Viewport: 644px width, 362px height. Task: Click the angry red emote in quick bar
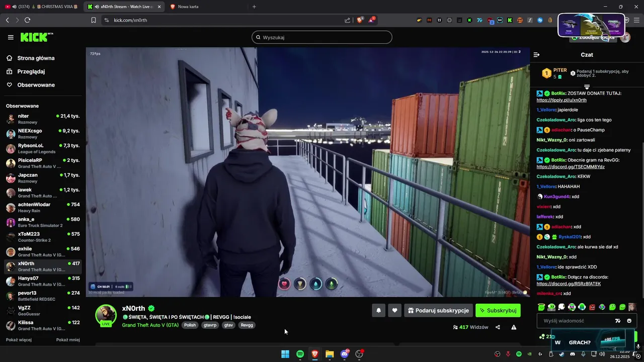click(x=592, y=307)
